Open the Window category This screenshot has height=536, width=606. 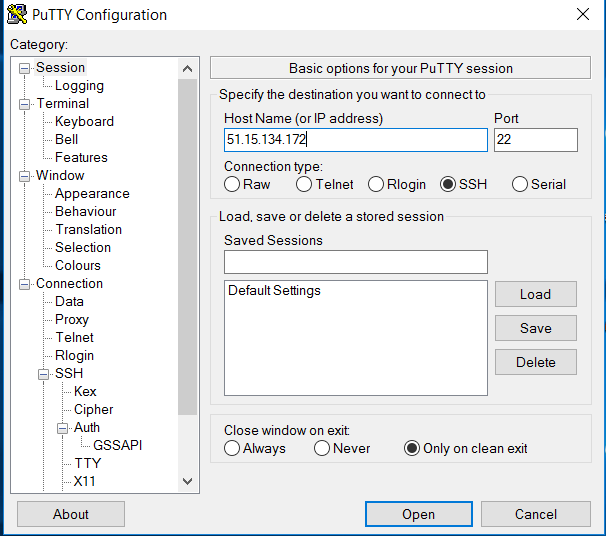60,175
